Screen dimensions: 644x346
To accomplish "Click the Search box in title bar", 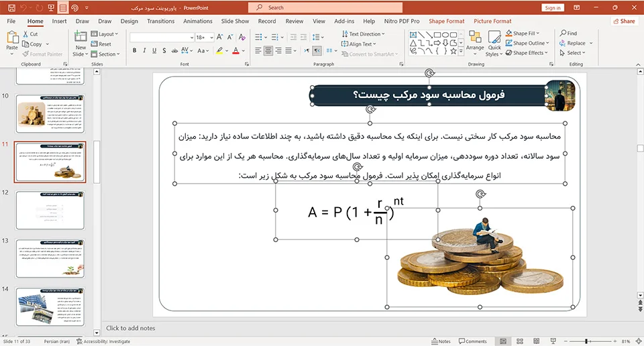I will coord(325,7).
